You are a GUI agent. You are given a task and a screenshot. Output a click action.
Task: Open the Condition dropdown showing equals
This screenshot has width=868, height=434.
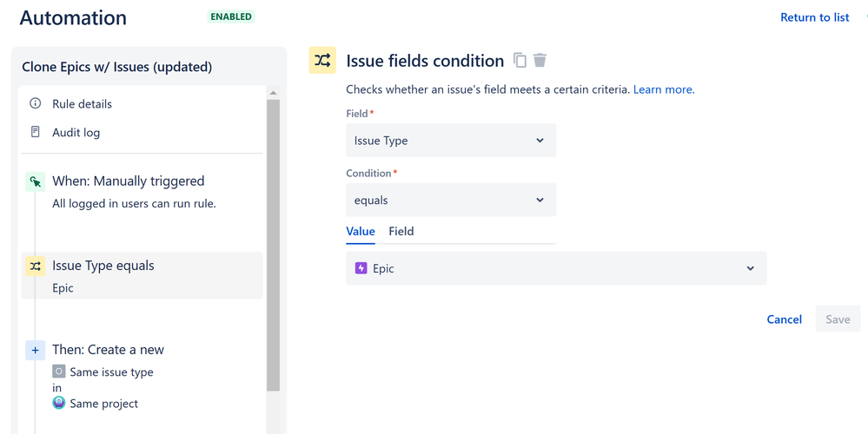(451, 201)
